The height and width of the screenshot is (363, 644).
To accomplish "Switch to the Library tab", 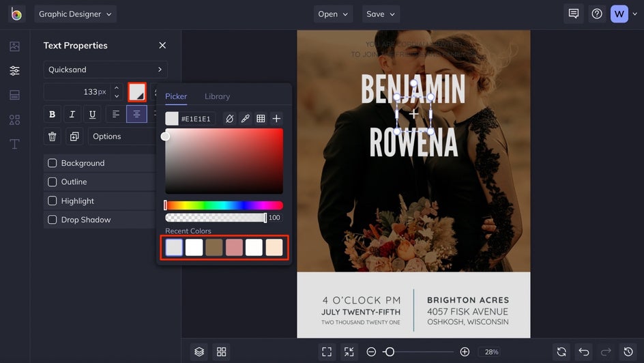I will click(217, 96).
